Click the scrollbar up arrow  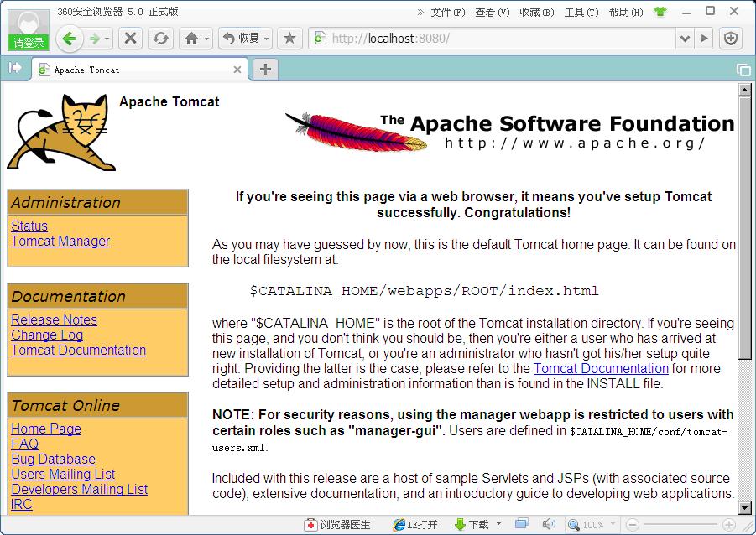click(745, 90)
